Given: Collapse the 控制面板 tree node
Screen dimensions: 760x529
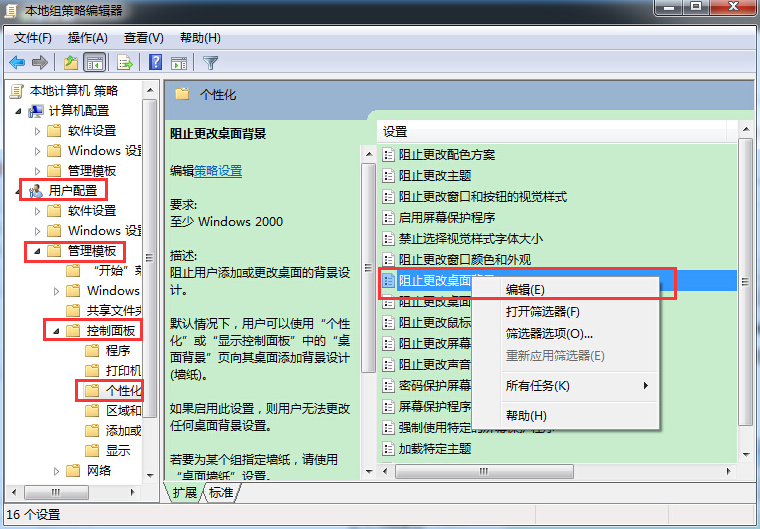Looking at the screenshot, I should (56, 331).
